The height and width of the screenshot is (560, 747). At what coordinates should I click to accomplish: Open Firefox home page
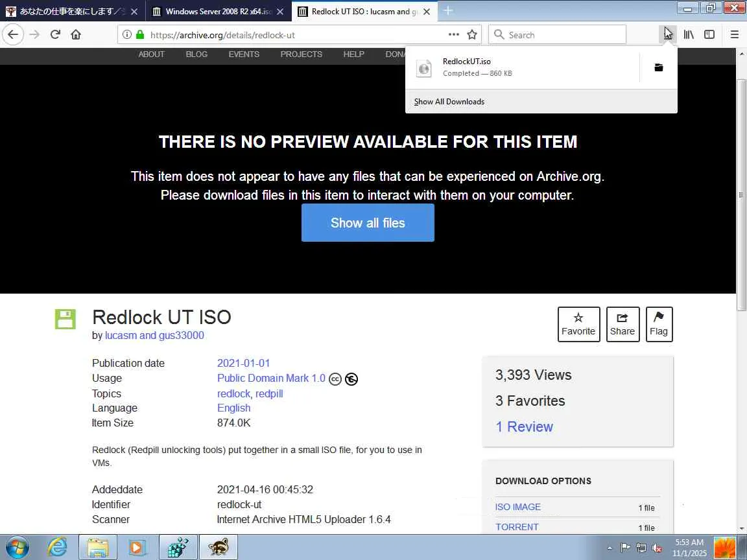(76, 34)
